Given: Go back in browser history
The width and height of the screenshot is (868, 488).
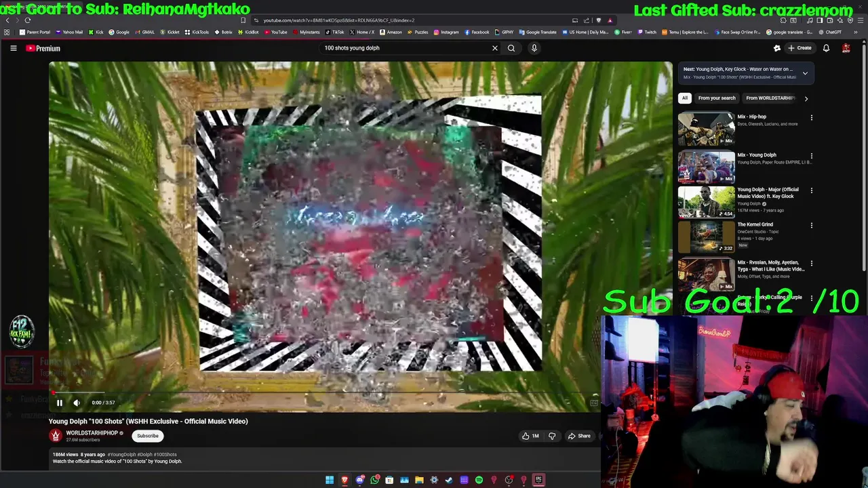Looking at the screenshot, I should [7, 20].
